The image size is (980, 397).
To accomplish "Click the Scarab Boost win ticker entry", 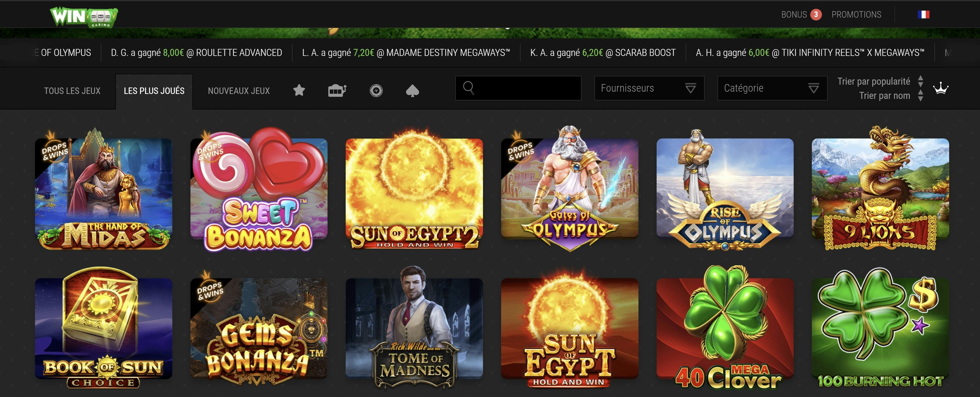I will 603,53.
